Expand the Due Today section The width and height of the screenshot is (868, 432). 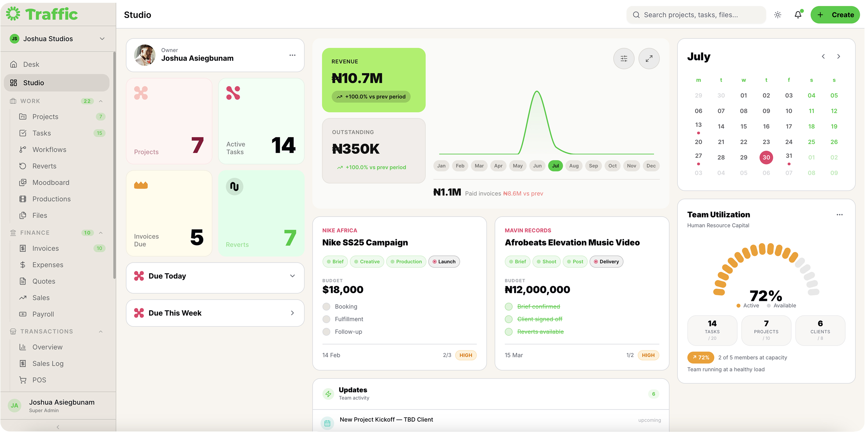(x=215, y=276)
